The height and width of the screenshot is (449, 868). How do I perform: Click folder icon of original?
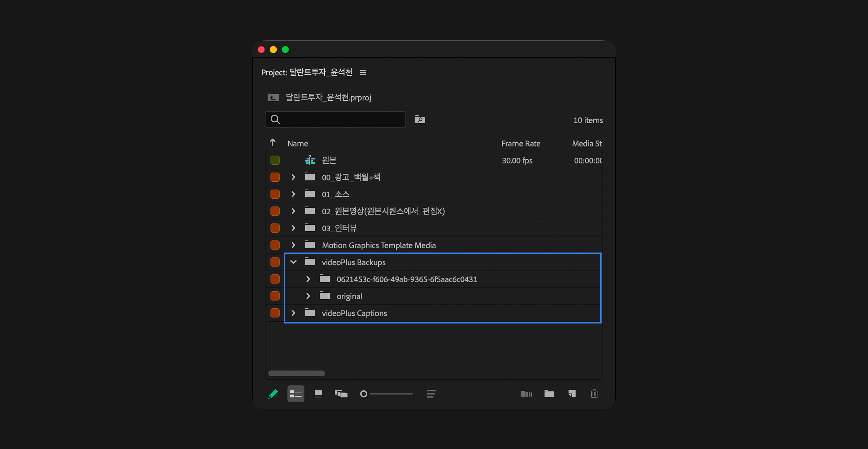click(325, 296)
